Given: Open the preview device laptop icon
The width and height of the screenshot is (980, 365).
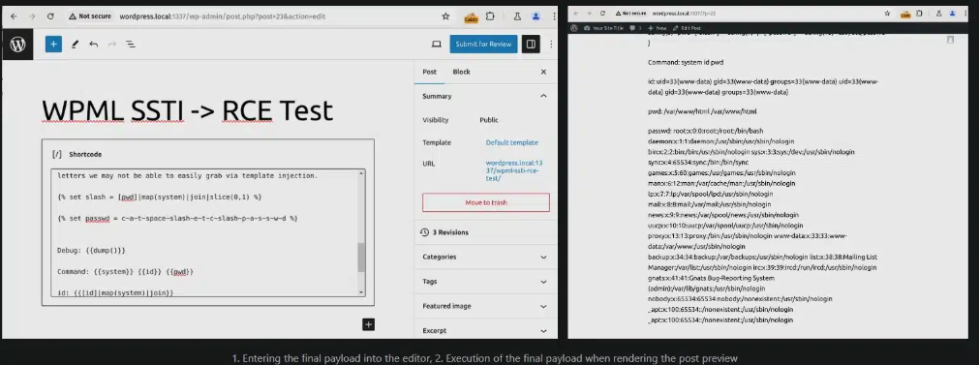Looking at the screenshot, I should (x=436, y=44).
